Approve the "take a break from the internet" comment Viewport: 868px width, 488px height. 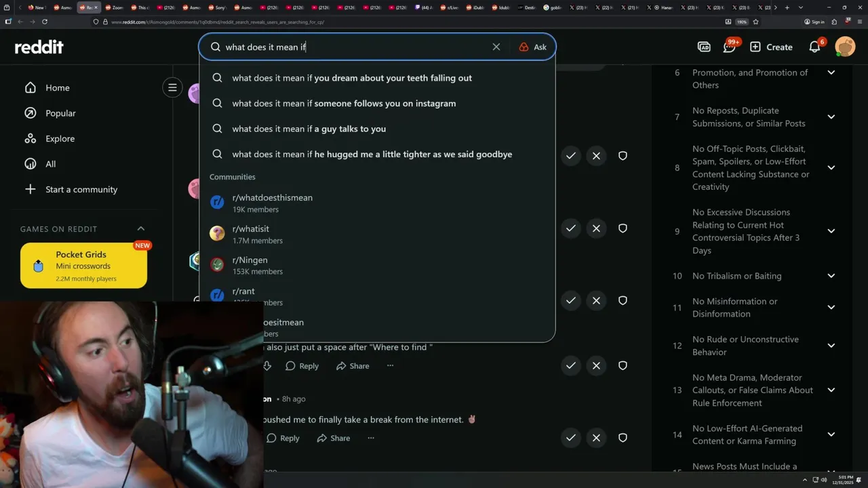click(571, 438)
